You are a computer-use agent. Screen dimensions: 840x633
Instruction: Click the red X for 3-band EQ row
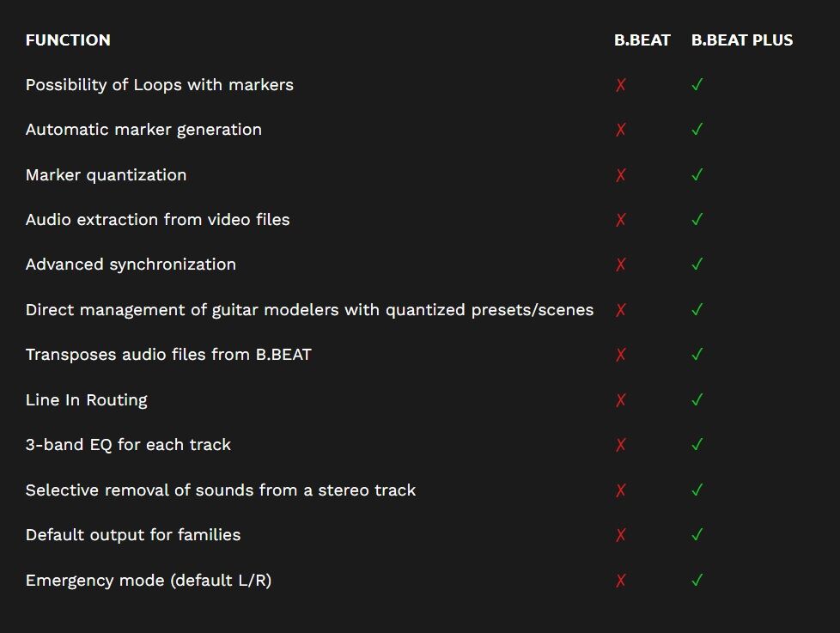click(x=621, y=445)
